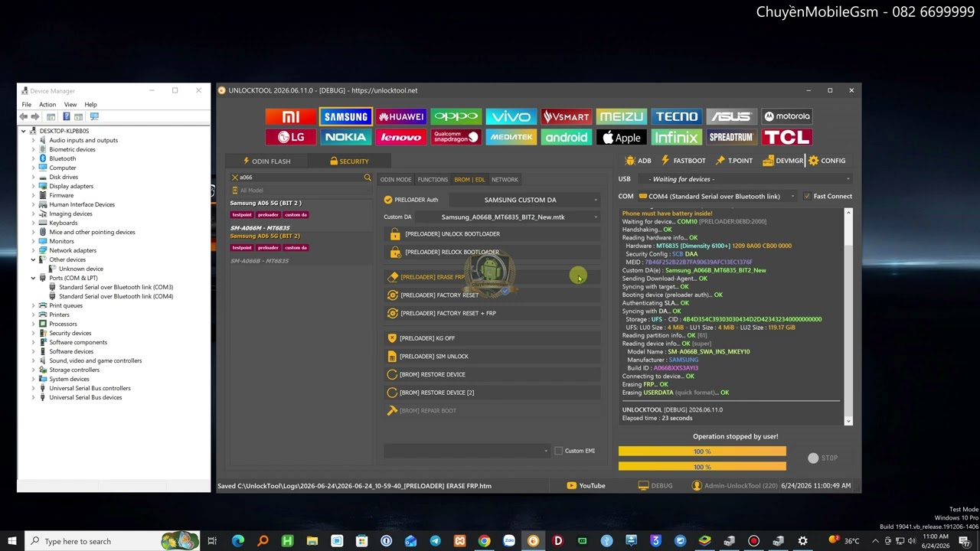Image resolution: width=980 pixels, height=551 pixels.
Task: Click [PRELOADER] UNLOCK BOOTLOADER button
Action: [492, 234]
